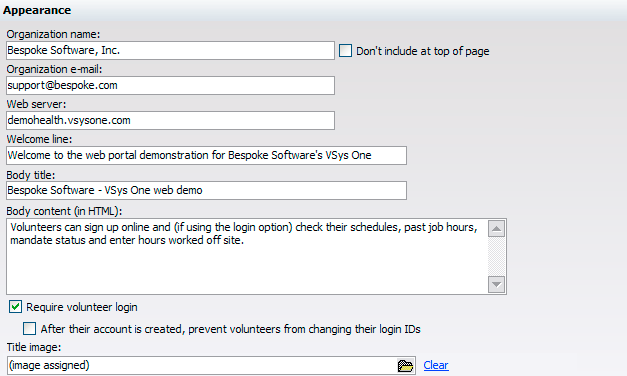Edit the Body title text box
The width and height of the screenshot is (627, 376).
[206, 190]
